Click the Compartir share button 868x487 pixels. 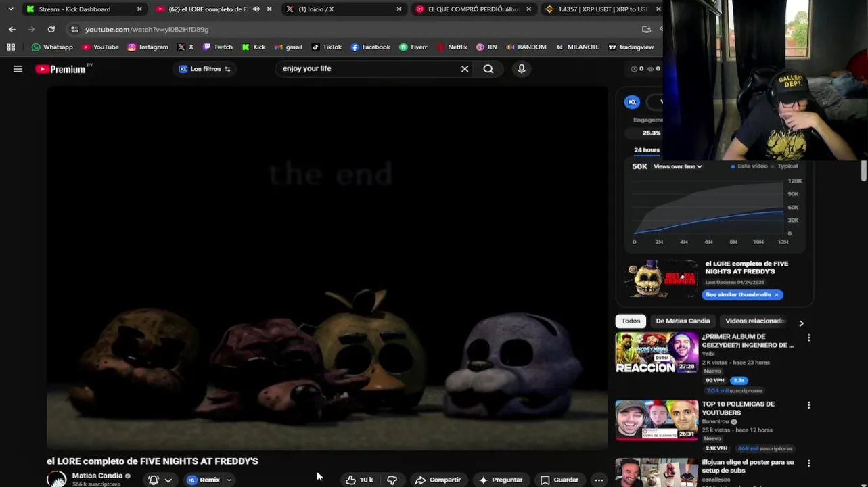(438, 480)
